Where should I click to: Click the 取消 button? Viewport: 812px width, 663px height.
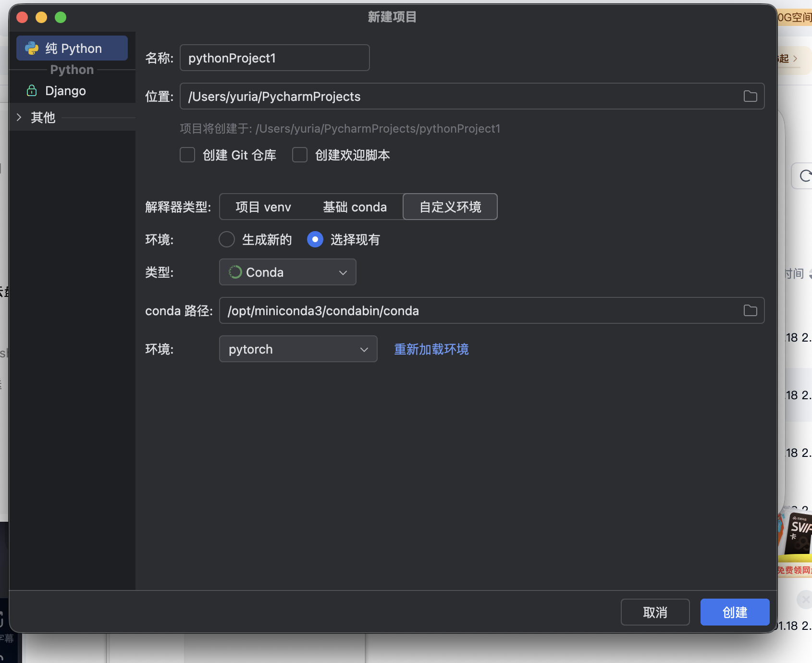[655, 612]
